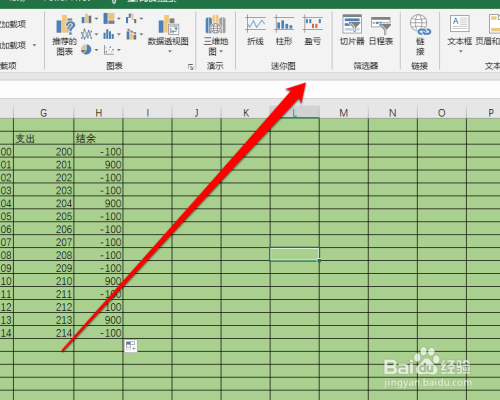
Task: Click the 链接 hyperlink globe icon
Action: 420,25
